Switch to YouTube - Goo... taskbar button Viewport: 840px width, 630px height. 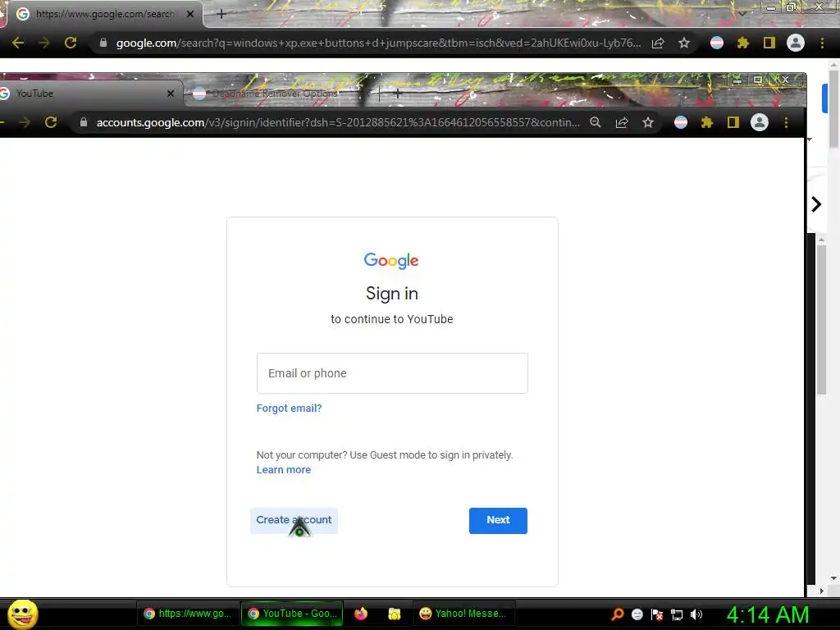pyautogui.click(x=293, y=614)
